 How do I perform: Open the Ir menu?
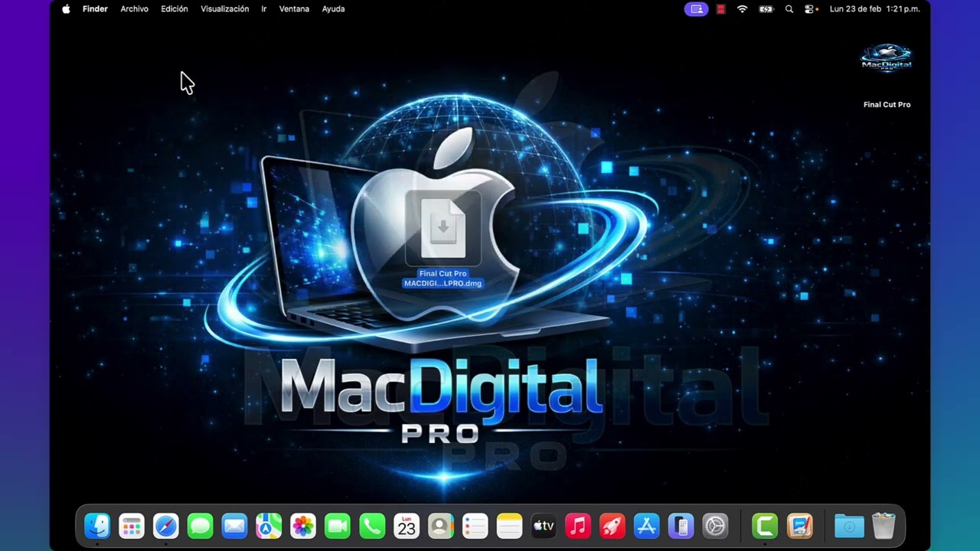point(264,9)
